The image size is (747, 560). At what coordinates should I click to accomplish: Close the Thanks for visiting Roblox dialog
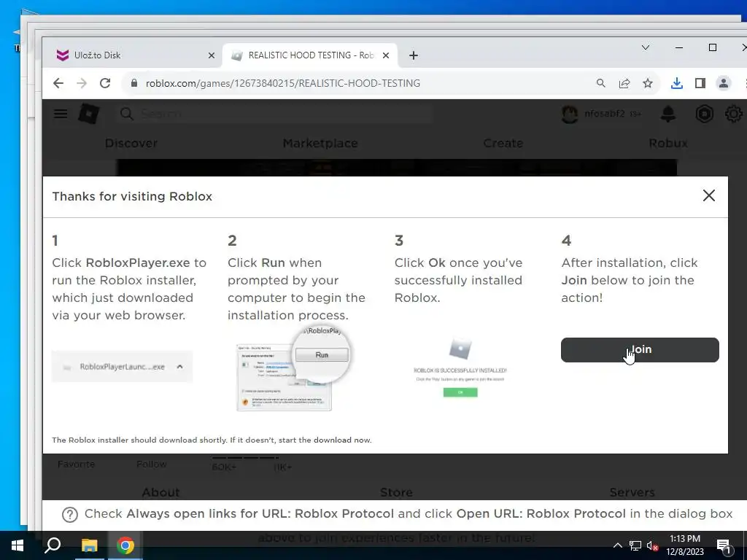[x=708, y=195]
